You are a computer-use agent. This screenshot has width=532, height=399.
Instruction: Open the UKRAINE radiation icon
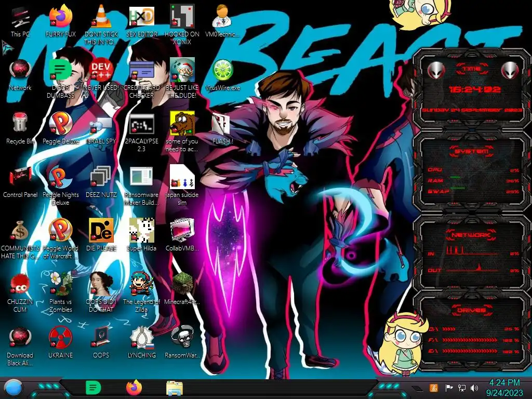pos(60,343)
